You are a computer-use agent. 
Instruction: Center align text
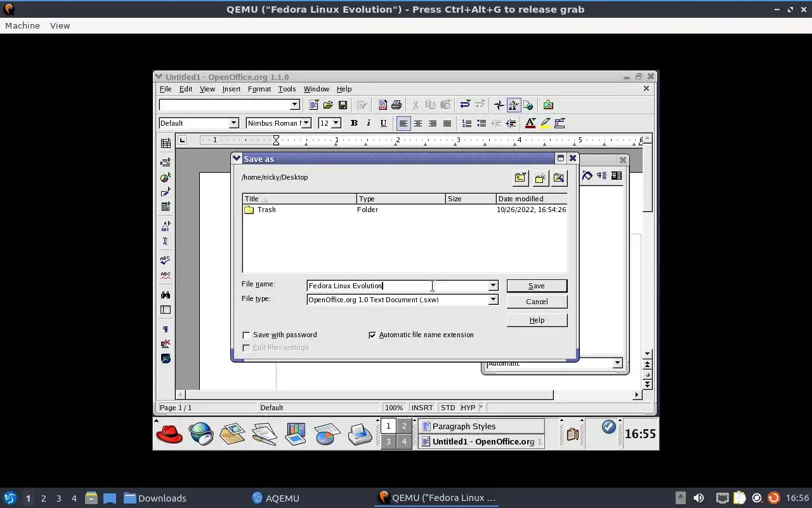click(x=417, y=123)
